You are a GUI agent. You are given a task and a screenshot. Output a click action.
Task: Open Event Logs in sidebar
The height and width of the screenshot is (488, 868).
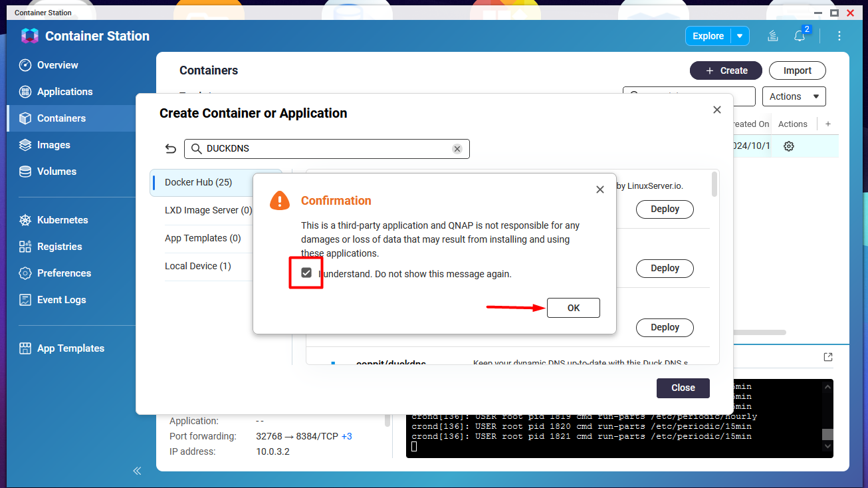61,300
